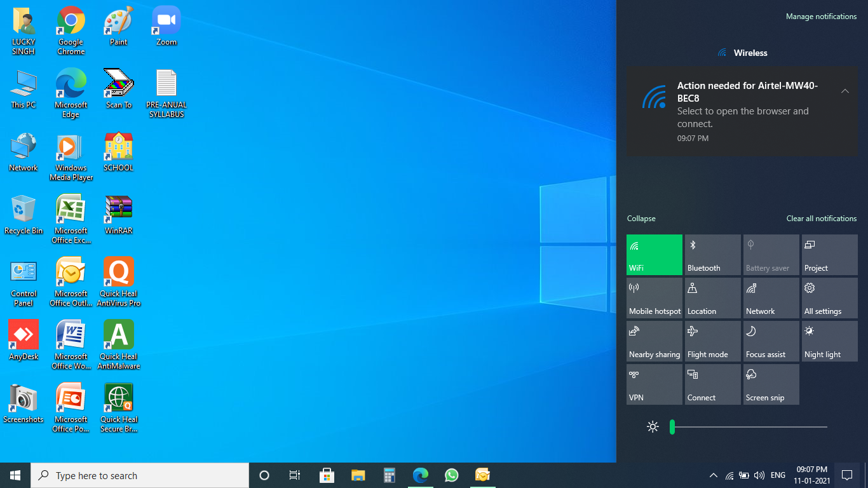
Task: Select Microsoft Edge desktop shortcut
Action: point(71,93)
